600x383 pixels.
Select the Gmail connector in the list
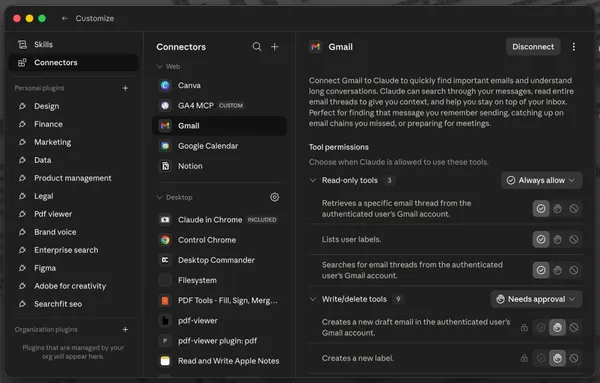(x=219, y=125)
